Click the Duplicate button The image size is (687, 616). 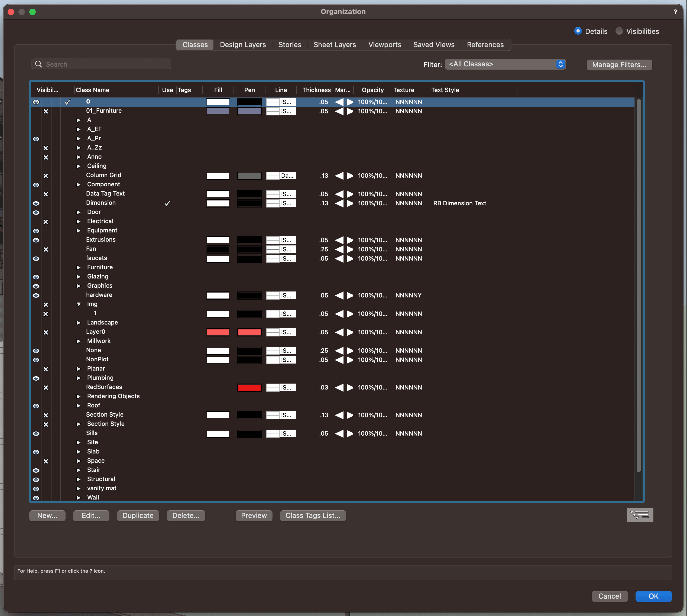click(138, 516)
